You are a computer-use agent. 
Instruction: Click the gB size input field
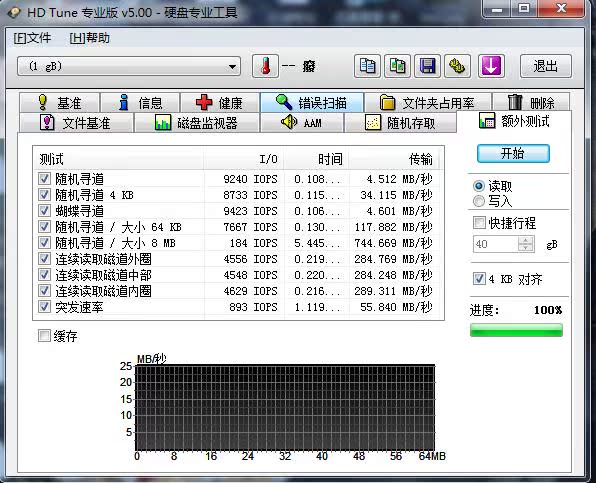496,244
